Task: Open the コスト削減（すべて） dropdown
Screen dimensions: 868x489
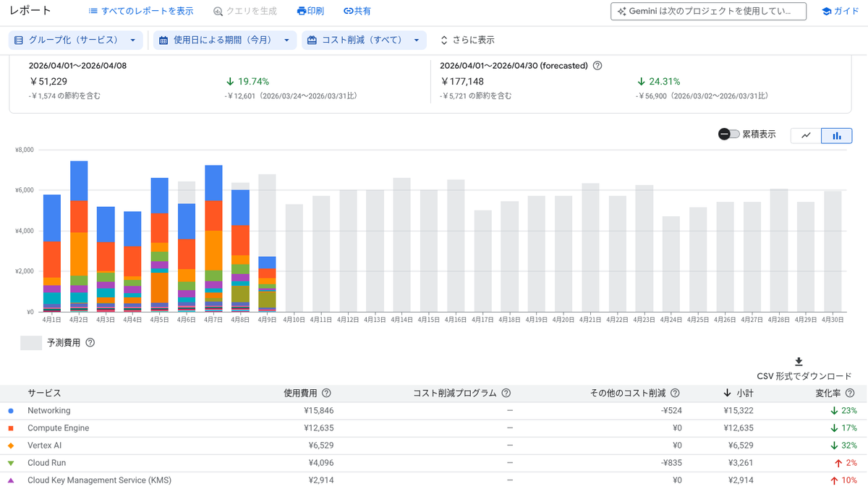Action: pyautogui.click(x=364, y=41)
